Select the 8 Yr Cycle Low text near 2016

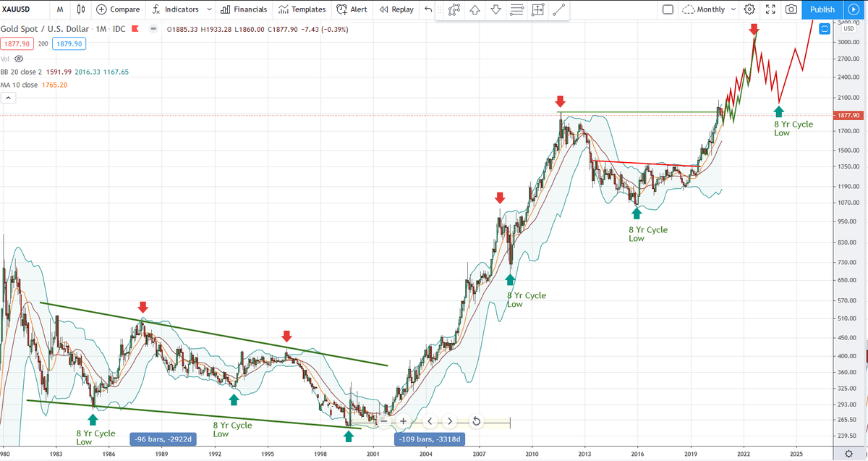pos(647,234)
